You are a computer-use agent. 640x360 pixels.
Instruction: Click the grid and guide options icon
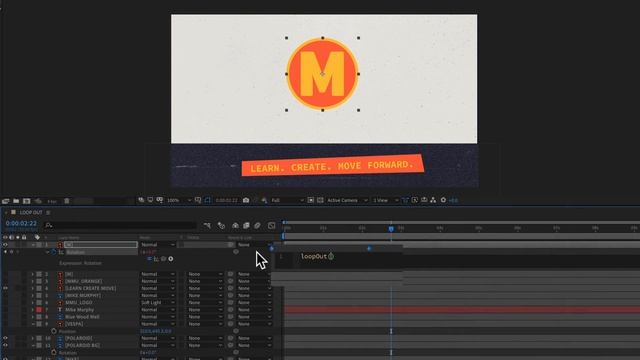(198, 200)
